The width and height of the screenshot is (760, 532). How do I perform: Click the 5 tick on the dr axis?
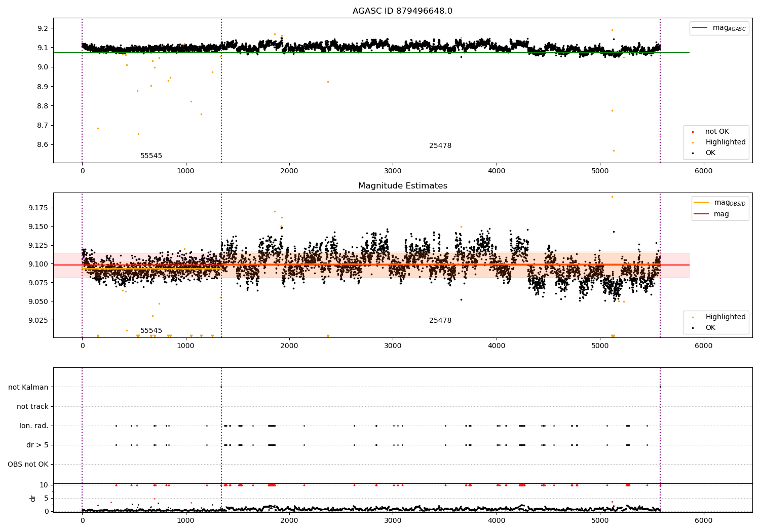pos(46,498)
